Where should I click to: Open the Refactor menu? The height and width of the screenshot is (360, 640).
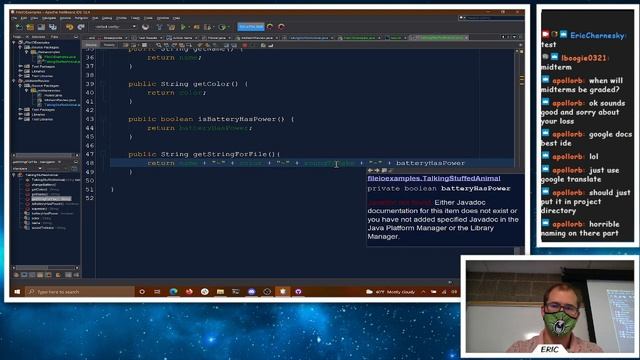(x=81, y=18)
